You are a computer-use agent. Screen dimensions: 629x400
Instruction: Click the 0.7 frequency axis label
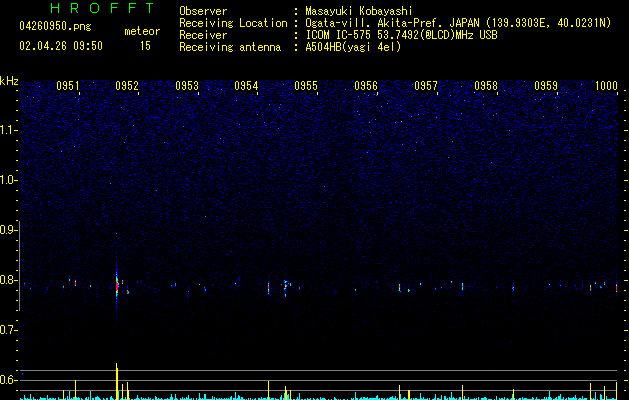click(x=7, y=330)
